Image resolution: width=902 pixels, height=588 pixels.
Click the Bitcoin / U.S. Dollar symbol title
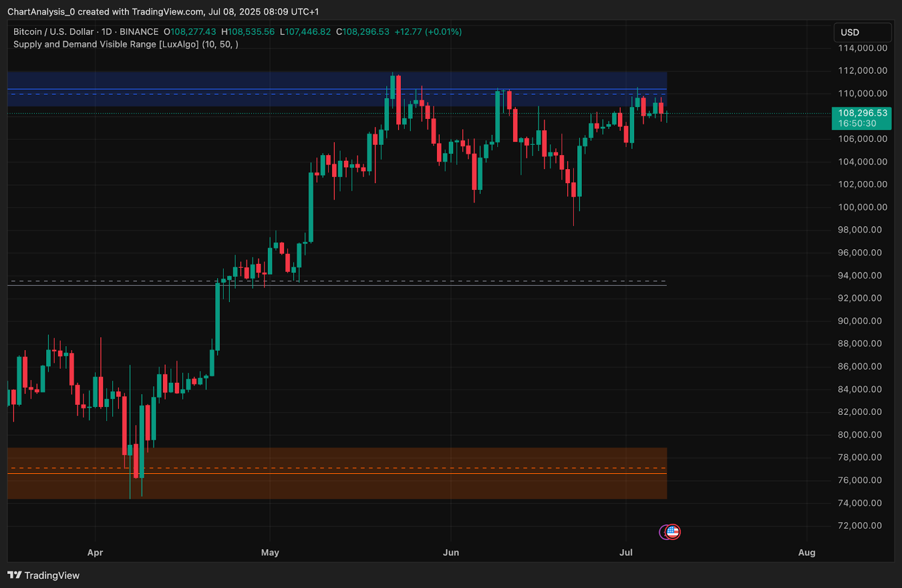coord(54,32)
